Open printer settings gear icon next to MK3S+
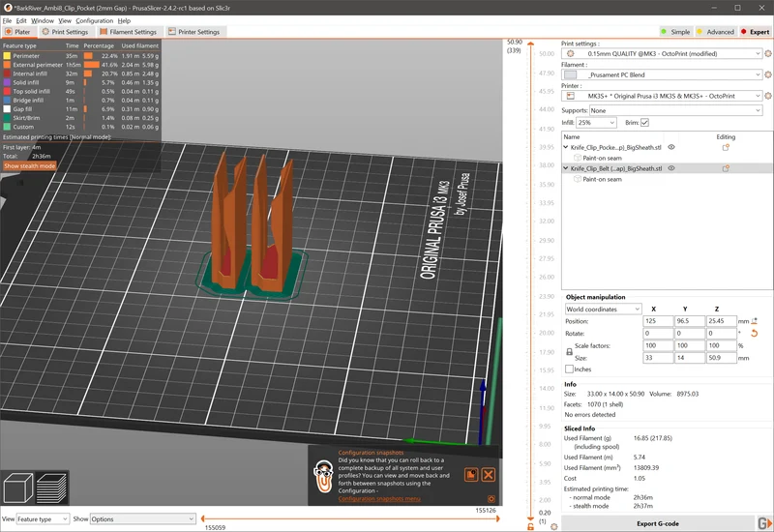The image size is (774, 532). pos(768,96)
